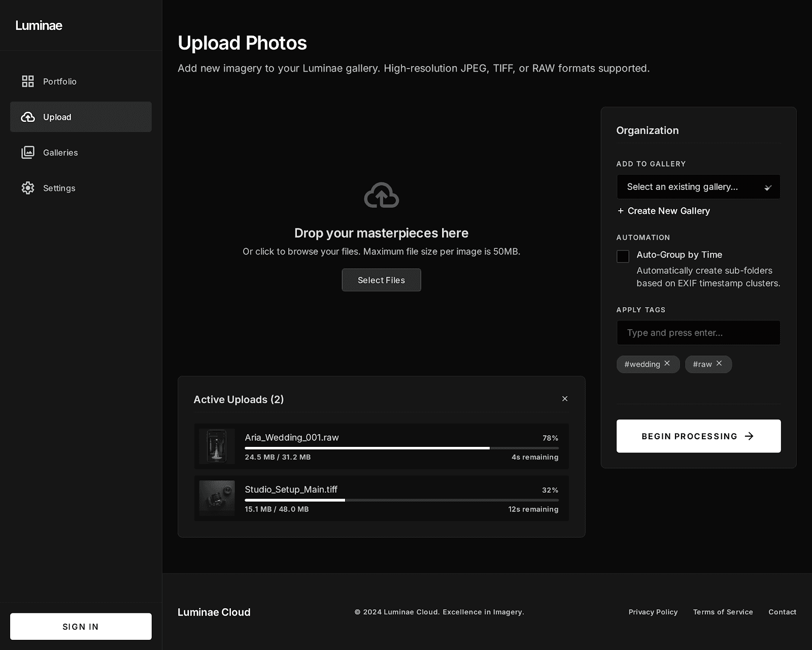Click the Studio_Setup_Main.tiff file name
Viewport: 812px width, 650px height.
(291, 489)
